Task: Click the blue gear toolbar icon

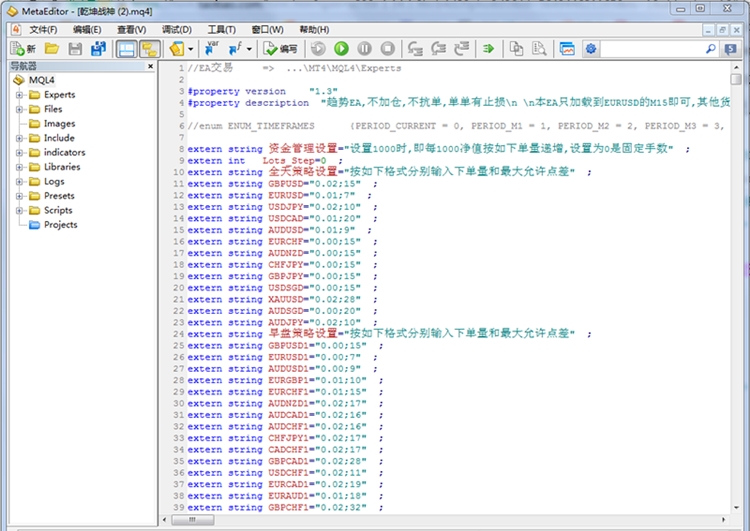Action: click(591, 49)
